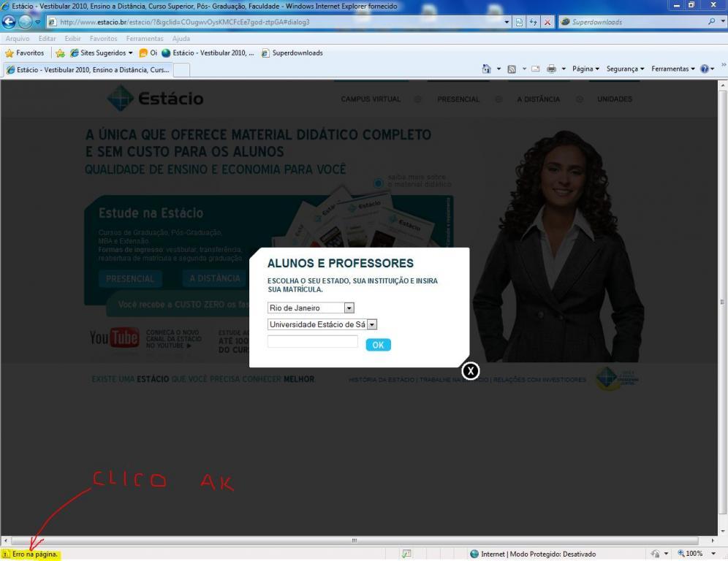The width and height of the screenshot is (728, 561).
Task: Click the horizontal scrollbar thumb
Action: click(x=354, y=541)
